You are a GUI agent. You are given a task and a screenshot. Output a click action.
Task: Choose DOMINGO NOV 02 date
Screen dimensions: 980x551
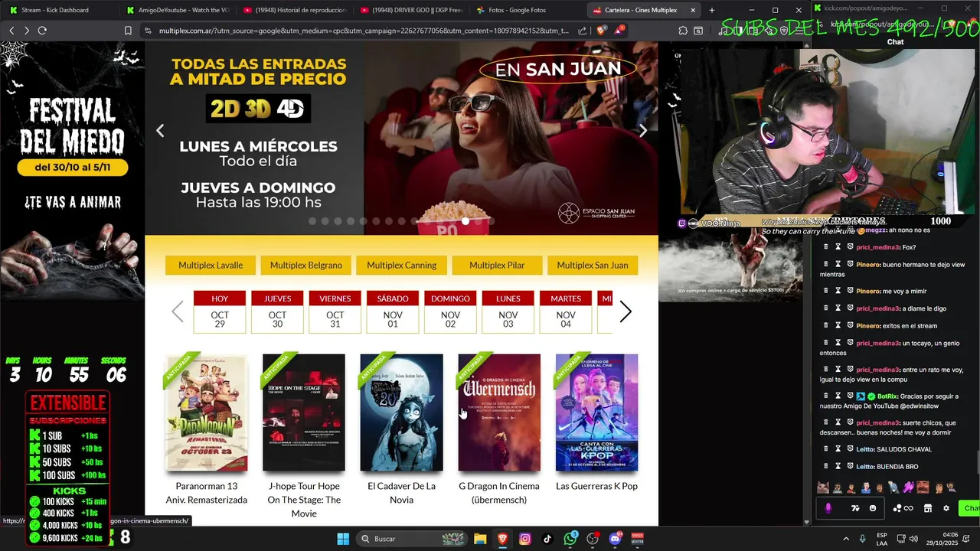pyautogui.click(x=450, y=311)
